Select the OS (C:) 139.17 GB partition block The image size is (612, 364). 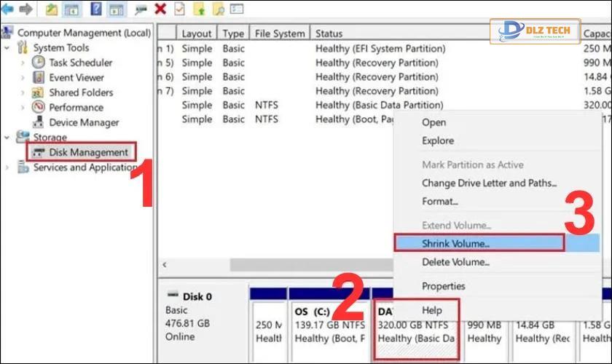coord(329,325)
